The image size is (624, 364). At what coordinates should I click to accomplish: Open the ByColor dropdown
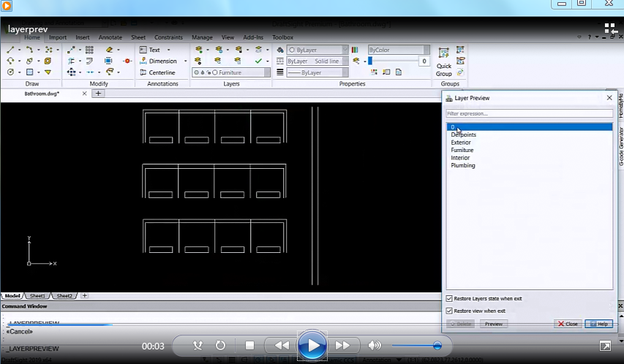click(x=397, y=50)
